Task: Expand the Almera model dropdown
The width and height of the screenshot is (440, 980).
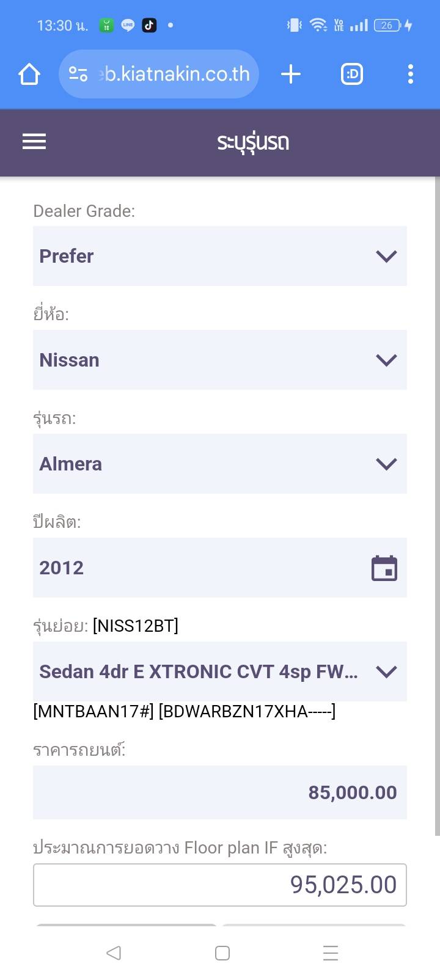Action: click(219, 464)
